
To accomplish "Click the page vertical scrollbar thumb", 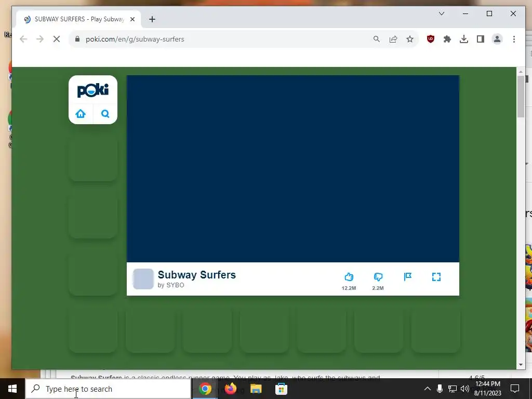I will (x=521, y=97).
